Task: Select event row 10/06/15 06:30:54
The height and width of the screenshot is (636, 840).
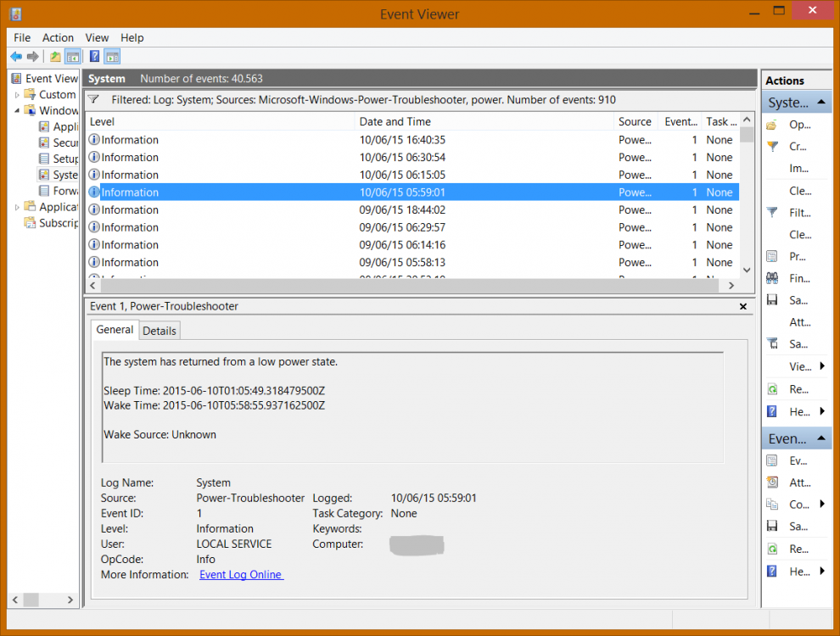Action: coord(412,158)
